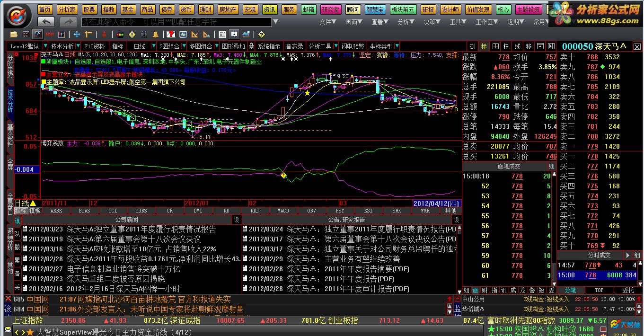Select the 基本资料 left sidebar tab
Image resolution: width=644 pixels, height=336 pixels.
pos(10,137)
